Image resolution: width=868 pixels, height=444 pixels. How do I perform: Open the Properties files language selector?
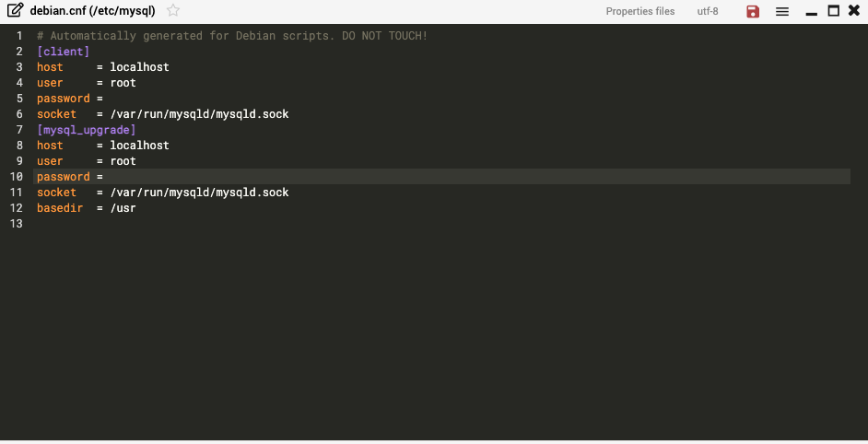coord(639,11)
